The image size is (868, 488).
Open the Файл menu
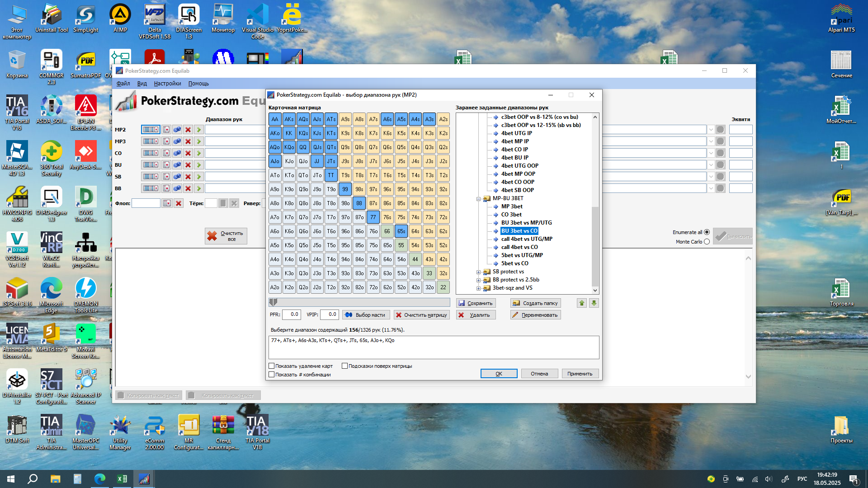click(x=123, y=84)
